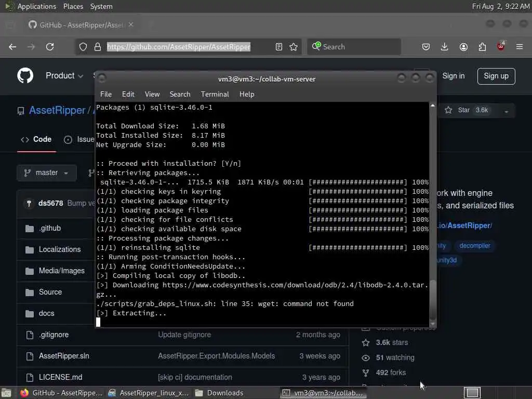Viewport: 532px width, 399px height.
Task: Close the GitHub AssetRipper browser tab
Action: pos(131,25)
